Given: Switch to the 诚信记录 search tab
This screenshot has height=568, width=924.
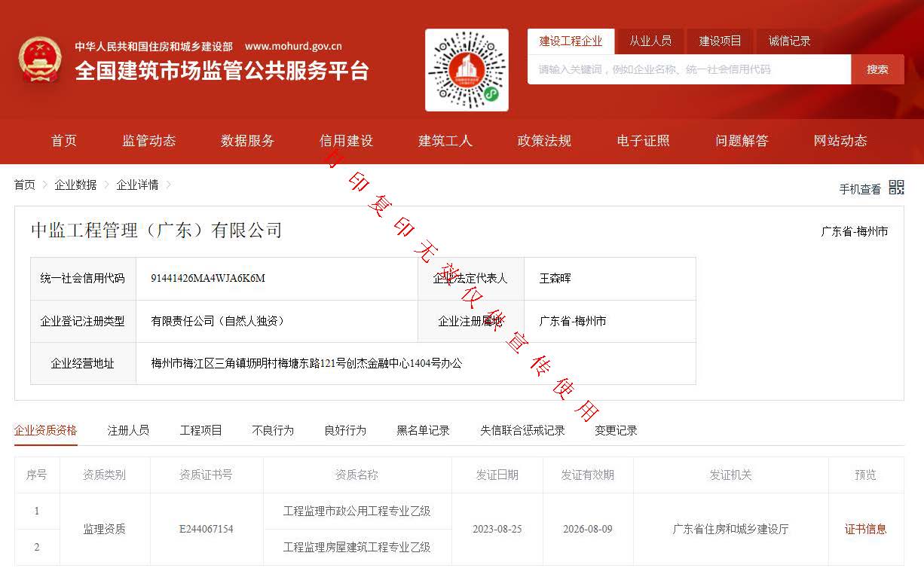Looking at the screenshot, I should 789,41.
